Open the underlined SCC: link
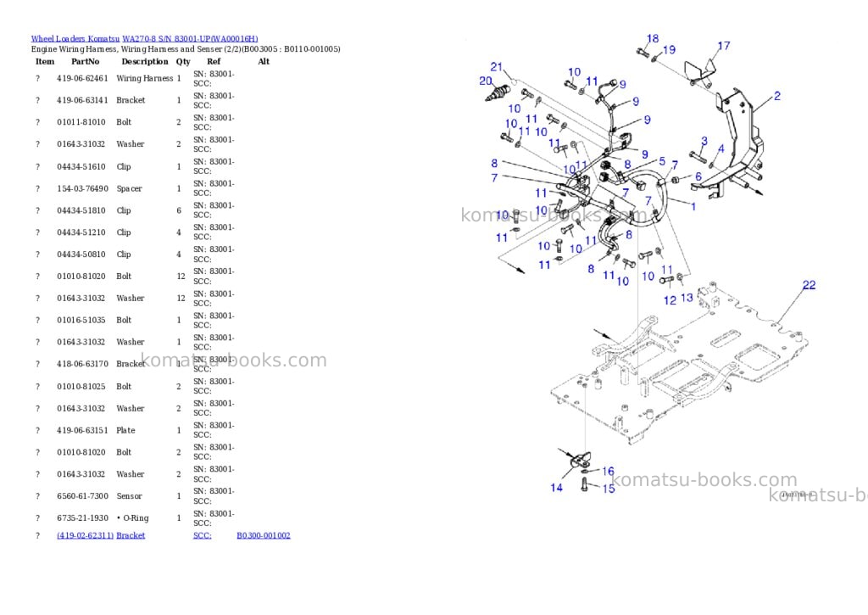 (x=202, y=535)
